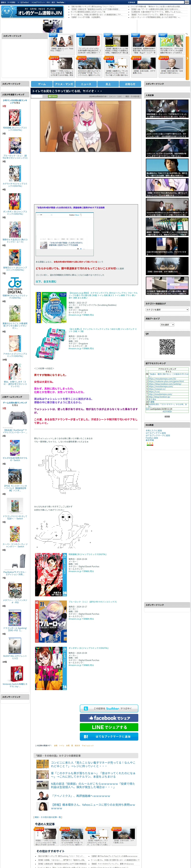Click the 2ndアカウント link in top bar

39,2
